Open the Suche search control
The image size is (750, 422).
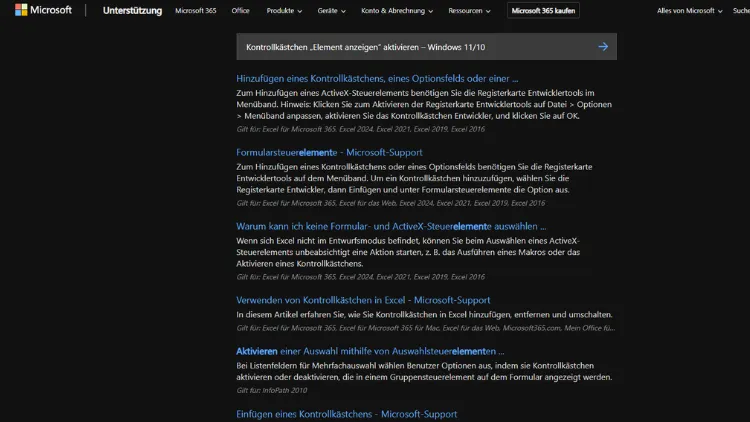[741, 11]
